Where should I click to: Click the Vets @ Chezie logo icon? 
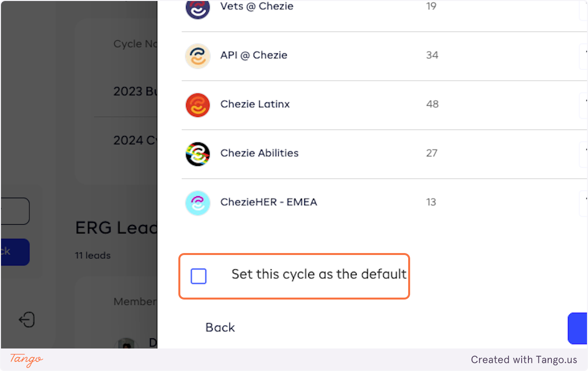[198, 7]
